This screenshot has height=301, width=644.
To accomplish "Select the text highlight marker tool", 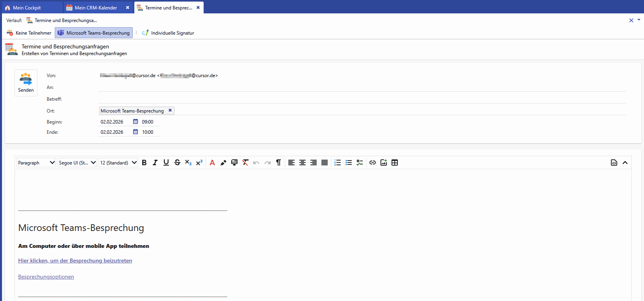I will [x=223, y=163].
